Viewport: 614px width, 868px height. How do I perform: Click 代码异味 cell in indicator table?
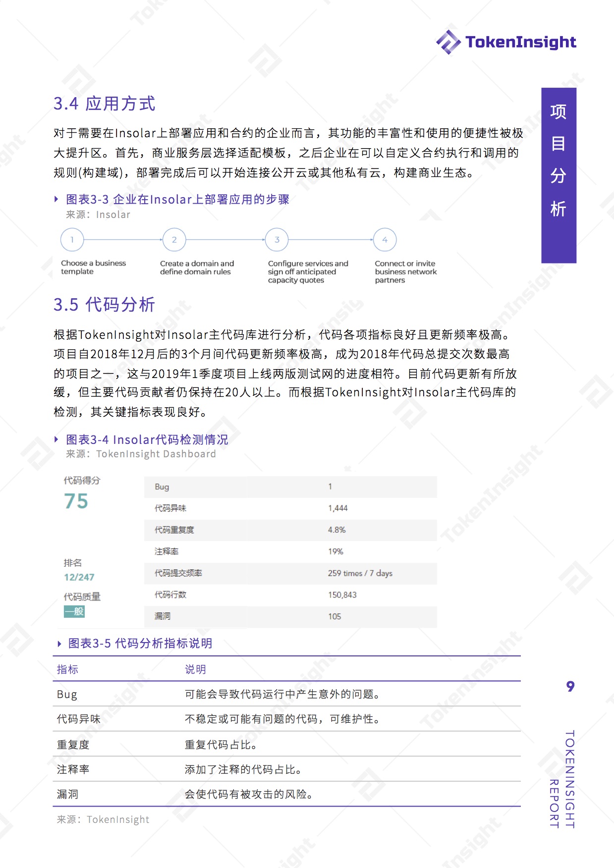[x=79, y=719]
